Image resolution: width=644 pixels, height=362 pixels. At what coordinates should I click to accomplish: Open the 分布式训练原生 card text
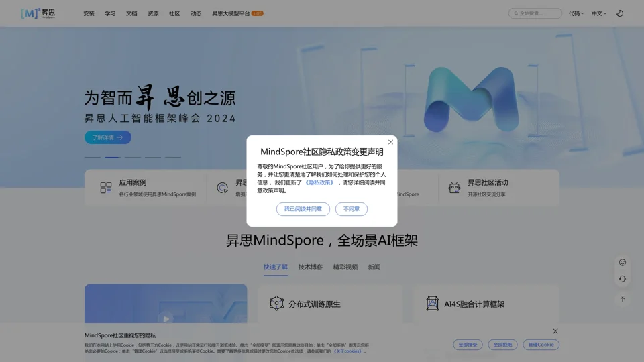(314, 304)
